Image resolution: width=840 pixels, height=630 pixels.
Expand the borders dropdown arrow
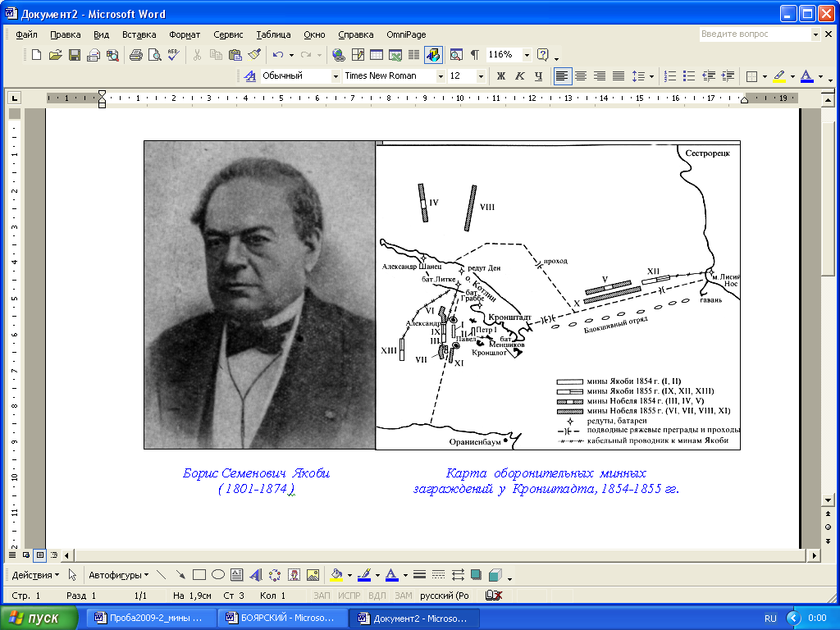coord(765,76)
